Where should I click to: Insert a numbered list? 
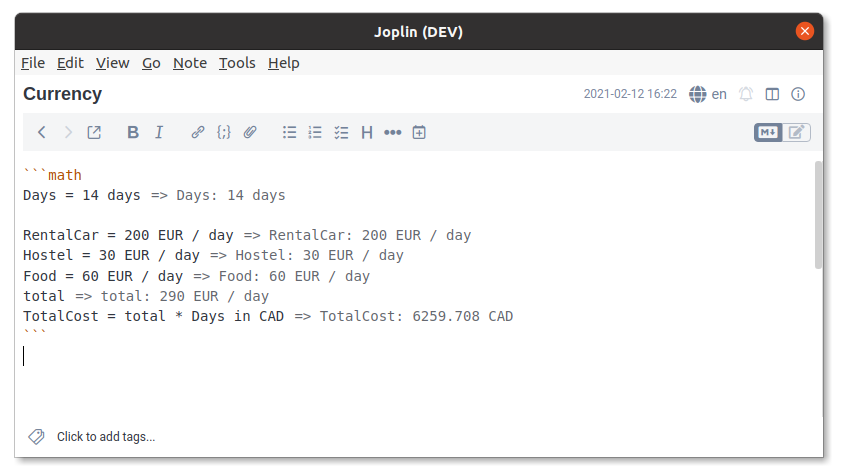[315, 132]
